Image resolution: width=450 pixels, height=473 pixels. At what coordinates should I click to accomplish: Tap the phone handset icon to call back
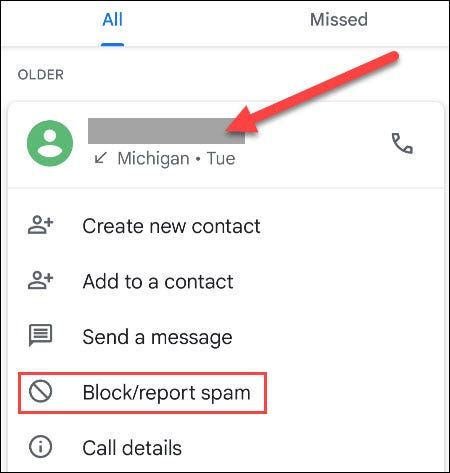pos(402,143)
